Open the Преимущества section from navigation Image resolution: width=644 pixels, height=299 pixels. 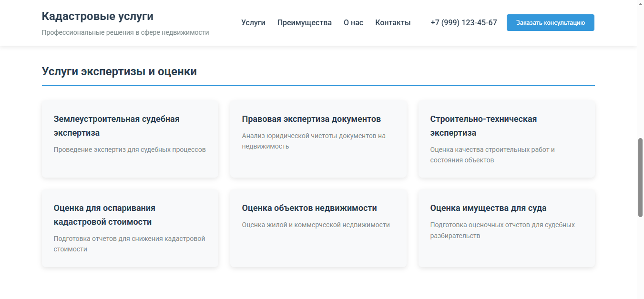point(305,22)
